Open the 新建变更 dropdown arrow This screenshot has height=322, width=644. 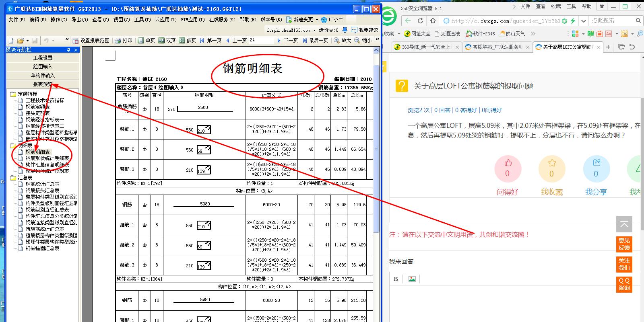tap(317, 20)
